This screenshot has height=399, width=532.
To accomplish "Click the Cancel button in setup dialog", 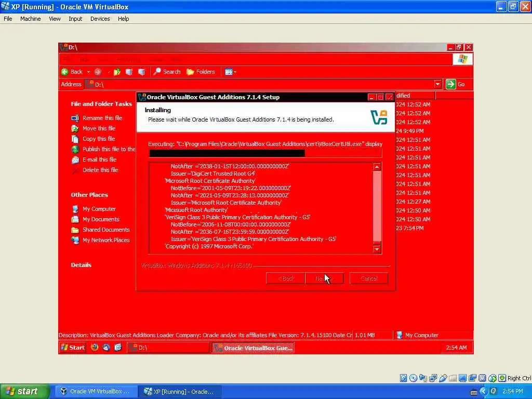I will 369,278.
